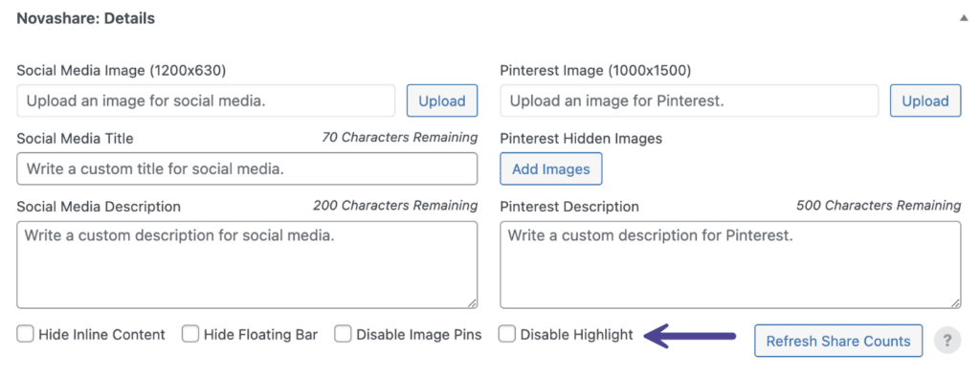The width and height of the screenshot is (980, 378).
Task: Enable the Hide Floating Bar checkbox
Action: [190, 334]
